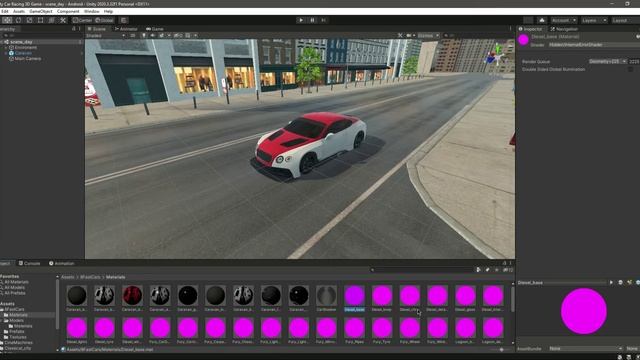Open the custom editor tools icon
The height and width of the screenshot is (360, 640).
[x=63, y=20]
